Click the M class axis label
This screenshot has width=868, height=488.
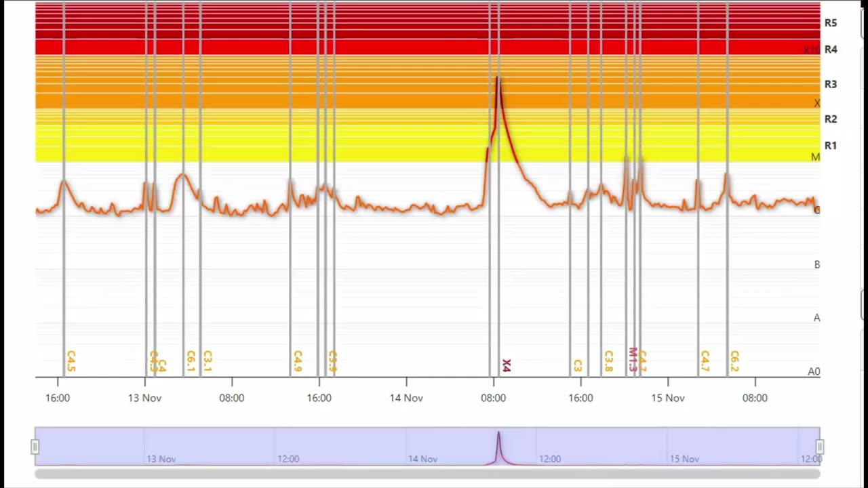[815, 157]
